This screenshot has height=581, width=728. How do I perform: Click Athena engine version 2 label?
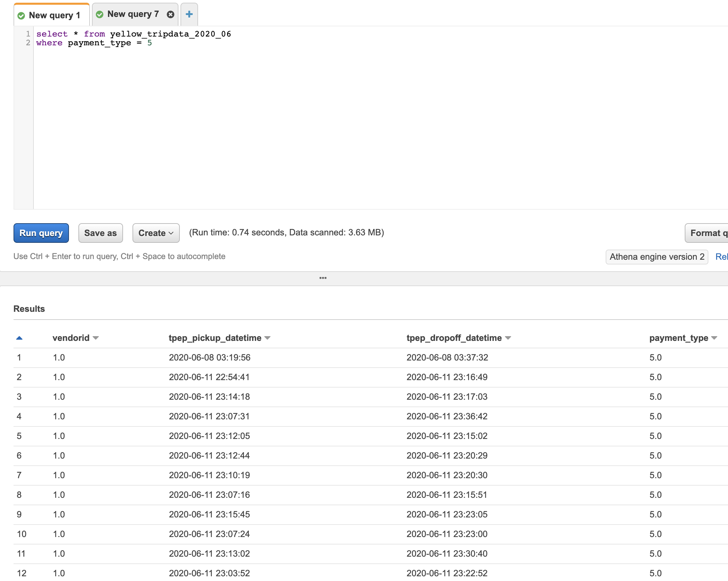[x=657, y=257]
